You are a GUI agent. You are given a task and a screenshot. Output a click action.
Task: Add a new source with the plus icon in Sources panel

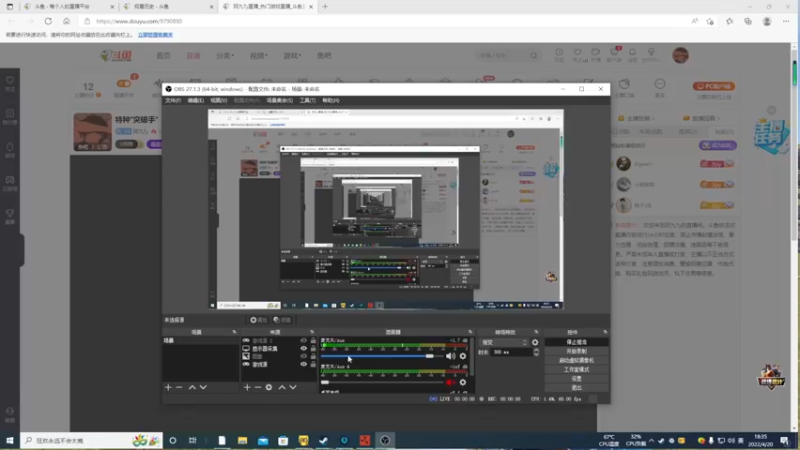[247, 387]
